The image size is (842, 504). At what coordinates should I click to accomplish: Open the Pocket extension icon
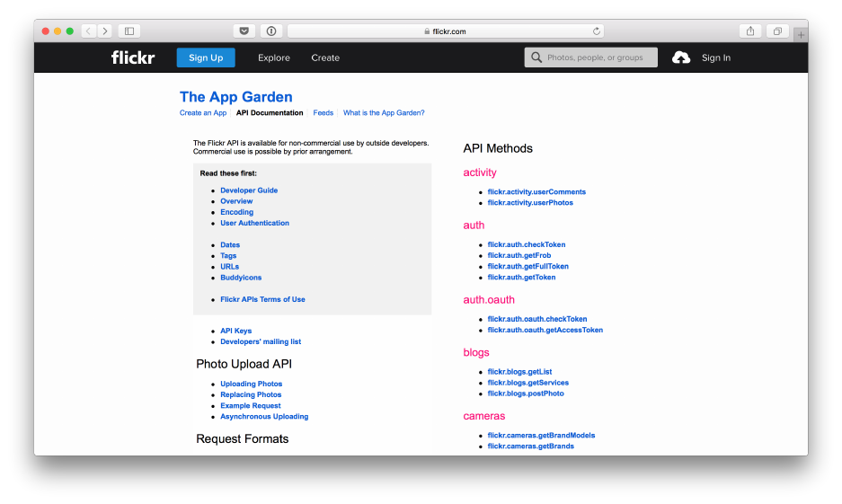pos(244,31)
